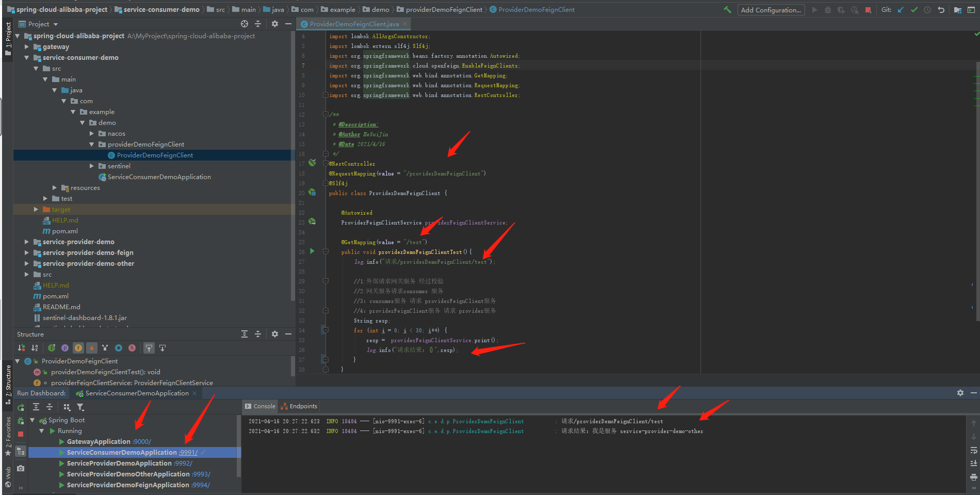Click the Git Update Project arrow icon
This screenshot has height=495, width=980.
point(901,10)
